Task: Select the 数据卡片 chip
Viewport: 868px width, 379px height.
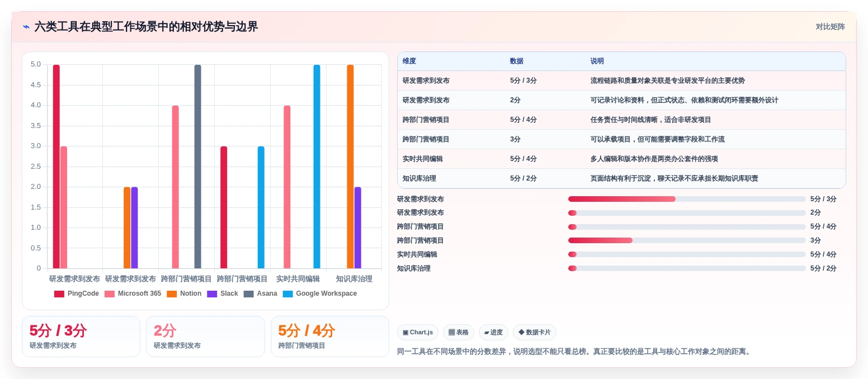Action: point(535,333)
